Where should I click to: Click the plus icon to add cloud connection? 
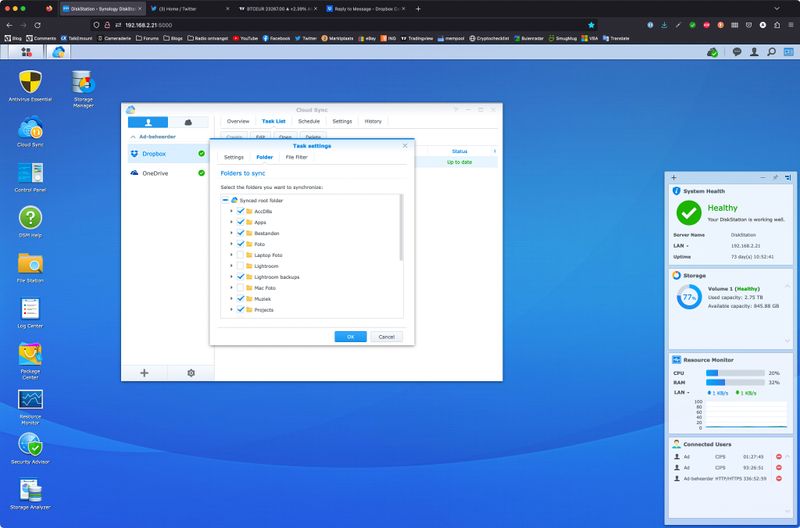coord(144,372)
